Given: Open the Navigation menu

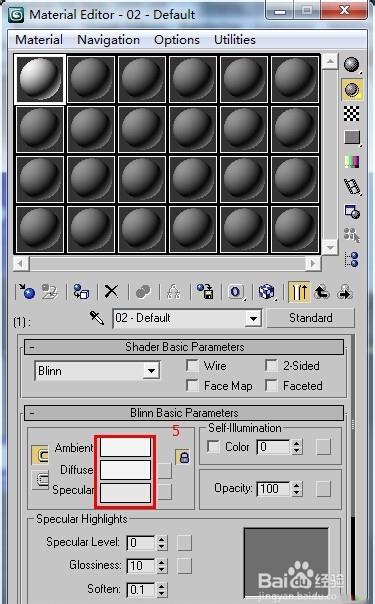Looking at the screenshot, I should 109,40.
